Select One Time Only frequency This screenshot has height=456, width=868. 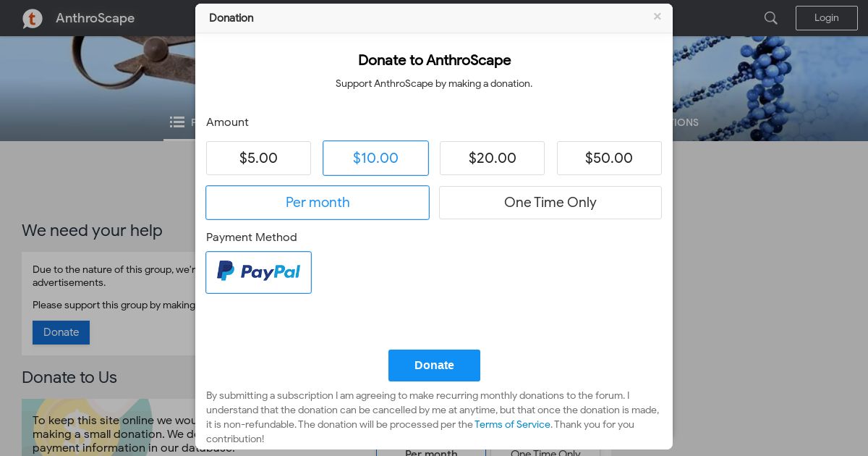(x=550, y=203)
